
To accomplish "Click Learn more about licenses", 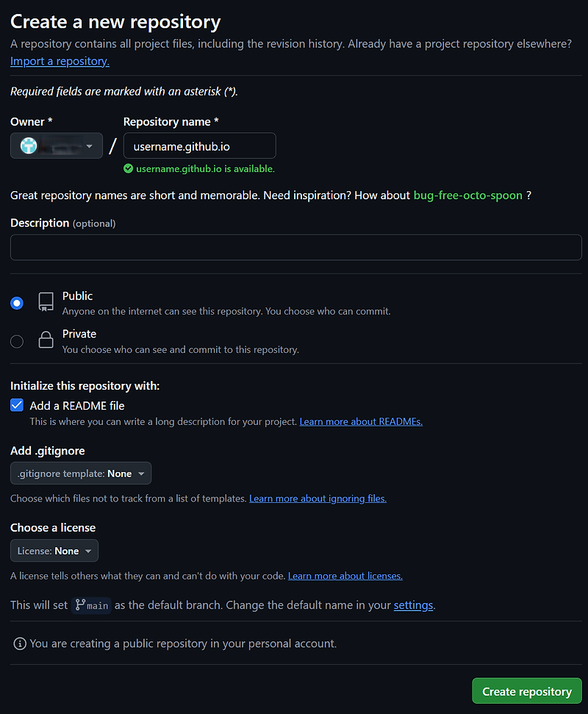I will (x=345, y=575).
